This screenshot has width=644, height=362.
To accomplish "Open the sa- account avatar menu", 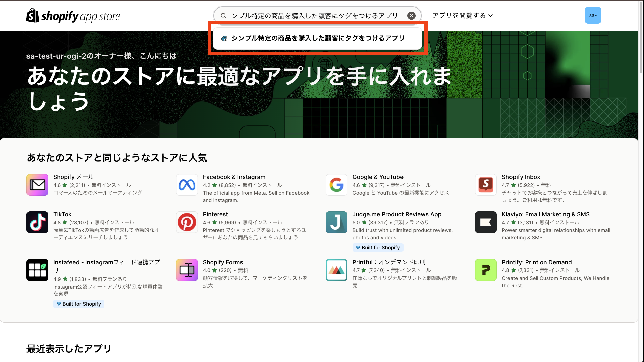I will point(593,15).
